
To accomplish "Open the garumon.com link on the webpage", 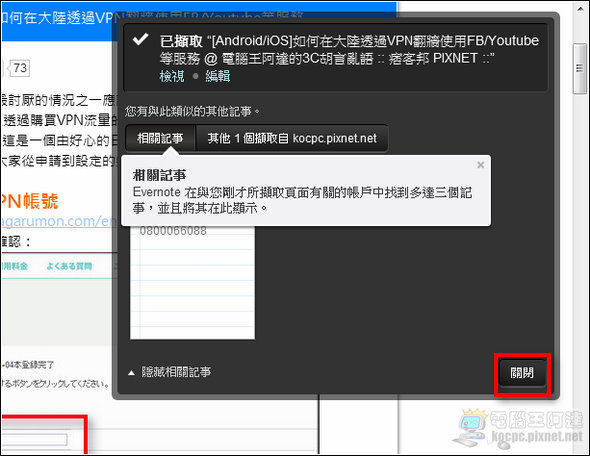I will 59,221.
